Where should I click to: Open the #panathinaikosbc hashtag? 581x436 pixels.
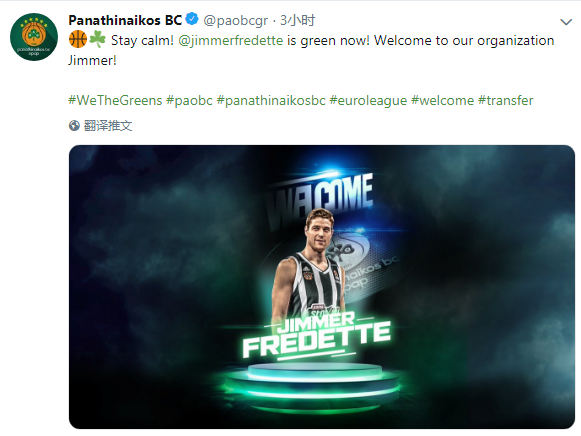271,100
